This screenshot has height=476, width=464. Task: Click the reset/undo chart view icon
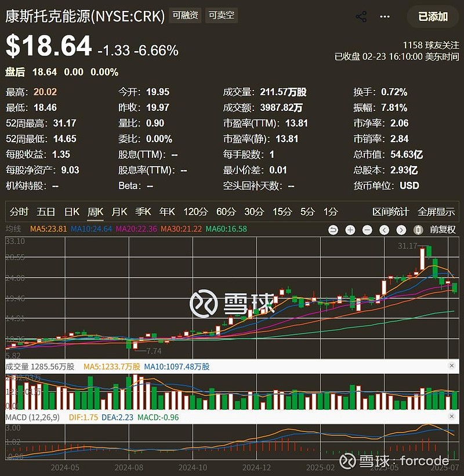point(333,230)
